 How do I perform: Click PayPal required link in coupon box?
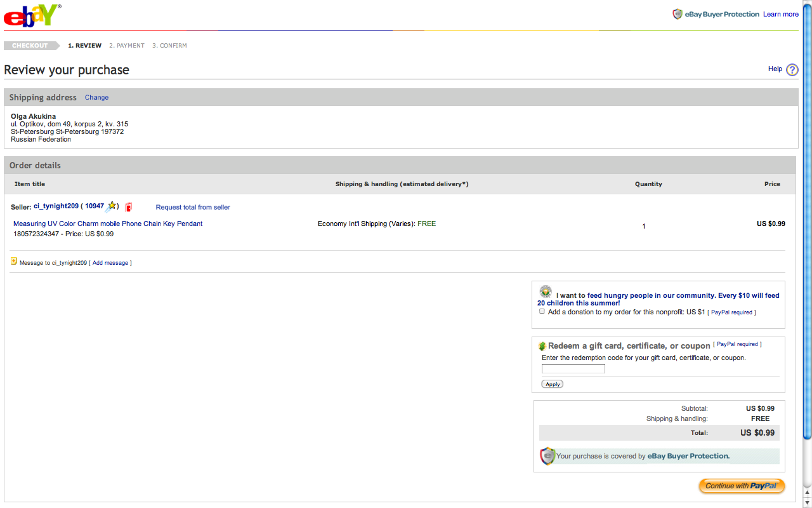point(738,344)
